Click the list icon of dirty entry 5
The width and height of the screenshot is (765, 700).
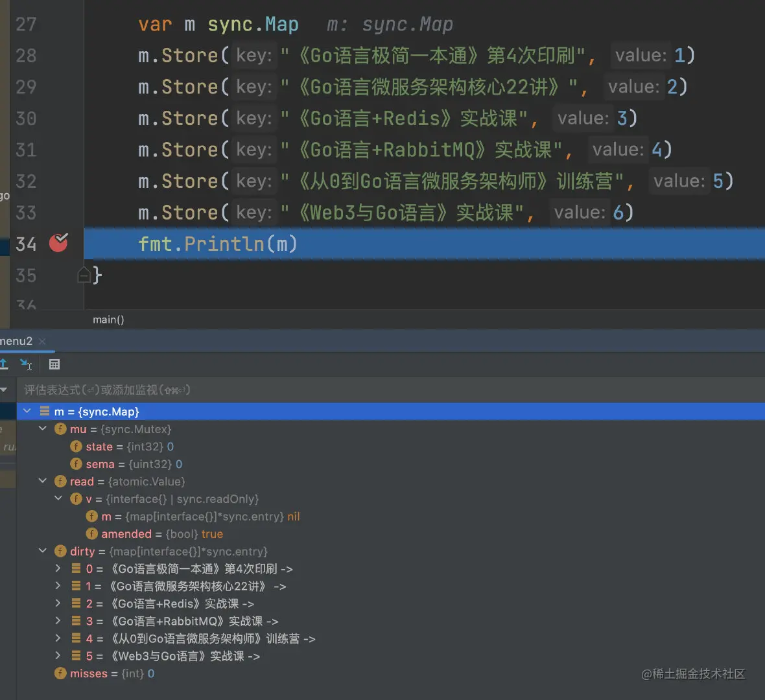[x=76, y=656]
